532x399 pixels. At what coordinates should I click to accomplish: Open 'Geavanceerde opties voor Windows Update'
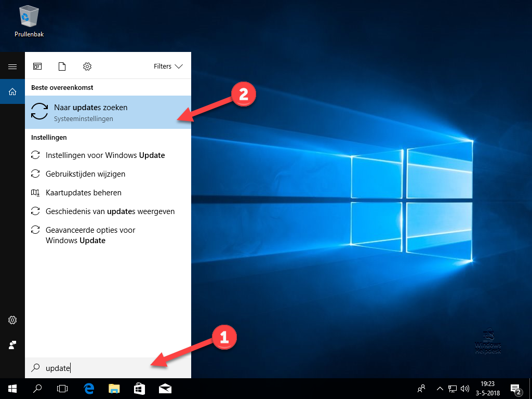point(108,235)
